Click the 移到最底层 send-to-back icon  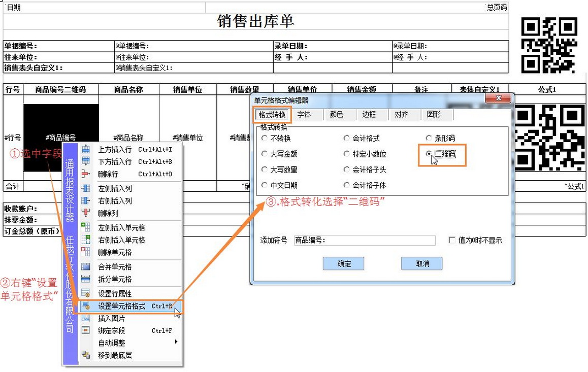[x=86, y=355]
